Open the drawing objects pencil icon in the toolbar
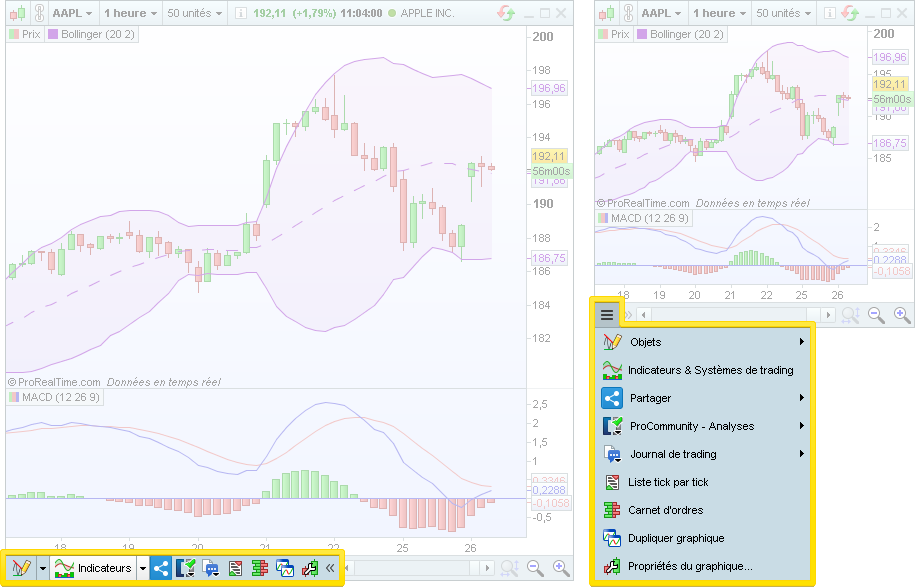 click(x=20, y=568)
